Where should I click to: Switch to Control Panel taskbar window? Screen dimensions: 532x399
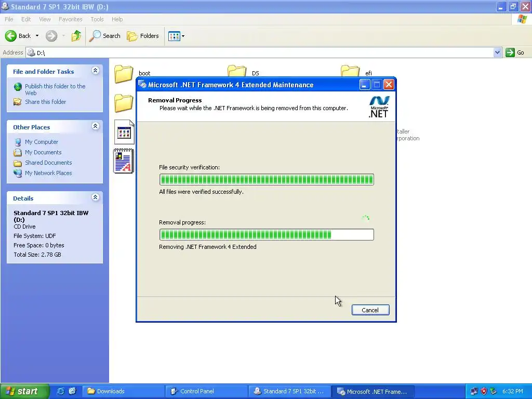[x=206, y=391]
